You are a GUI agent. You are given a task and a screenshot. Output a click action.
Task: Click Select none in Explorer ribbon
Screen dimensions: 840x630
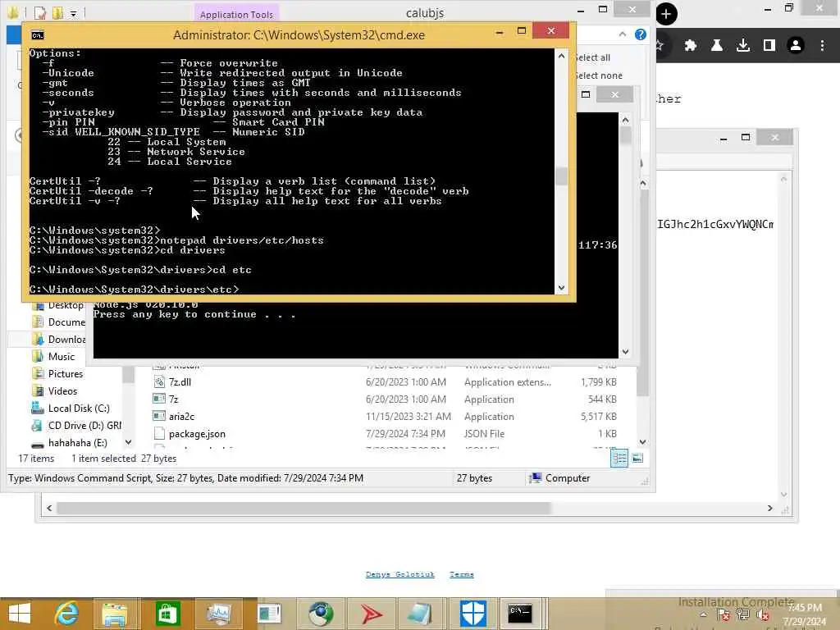coord(599,75)
